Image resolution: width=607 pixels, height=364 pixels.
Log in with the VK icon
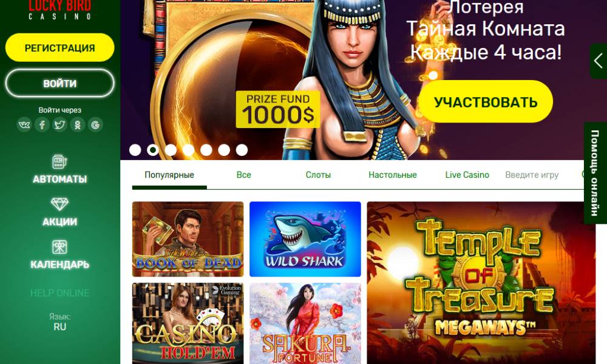[24, 125]
